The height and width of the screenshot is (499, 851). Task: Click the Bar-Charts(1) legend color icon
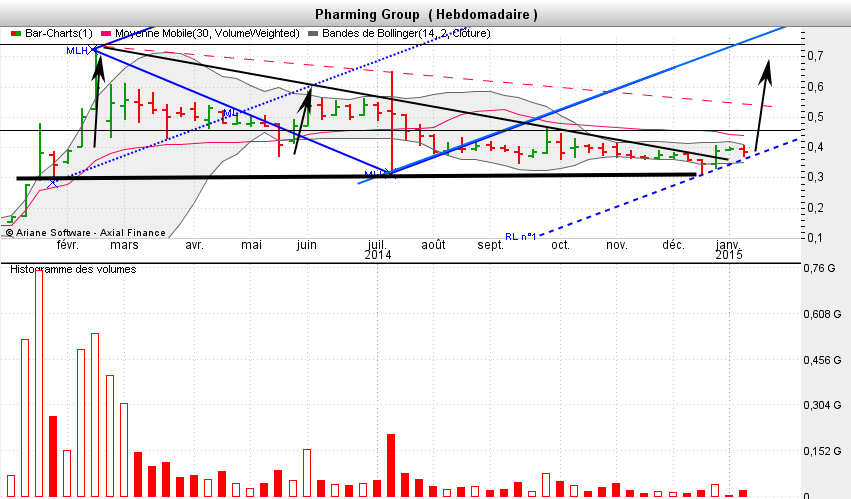click(16, 34)
